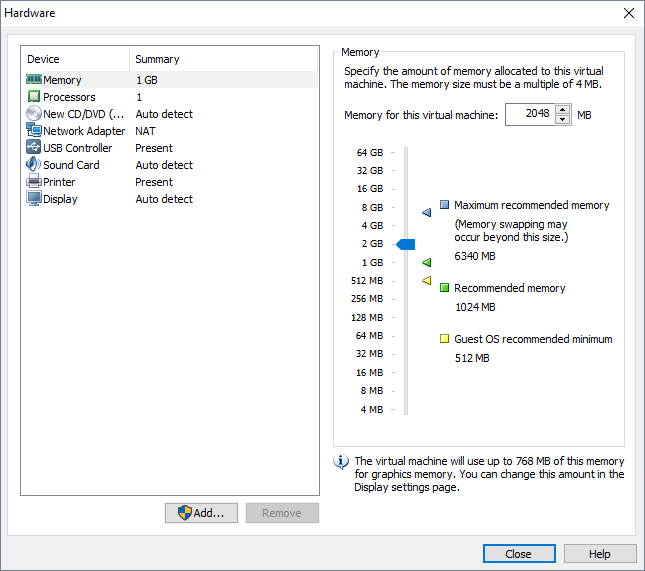Click the Close button at bottom

[518, 554]
